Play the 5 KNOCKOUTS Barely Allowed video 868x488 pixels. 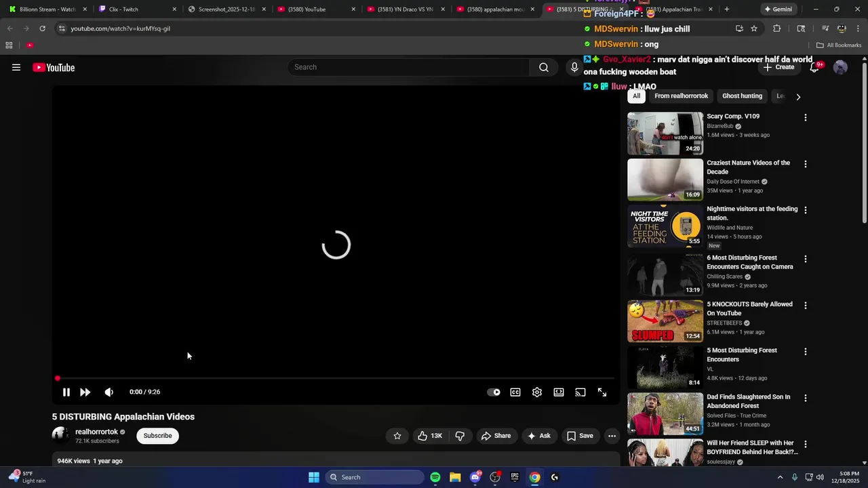[x=665, y=321]
